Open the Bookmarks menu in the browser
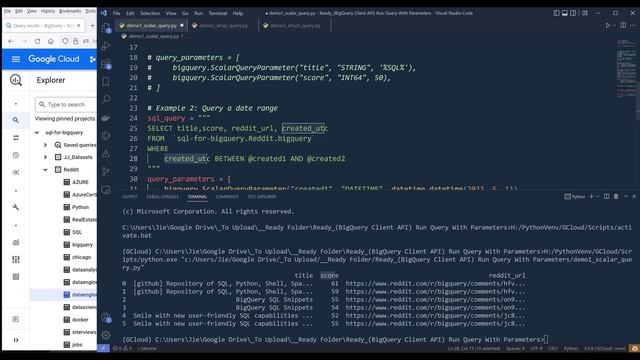The image size is (640, 360). (70, 11)
